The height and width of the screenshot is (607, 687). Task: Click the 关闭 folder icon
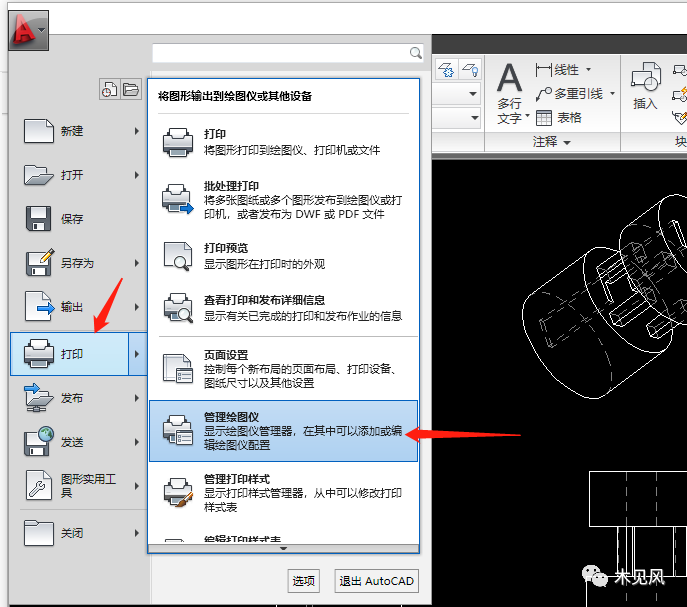39,532
